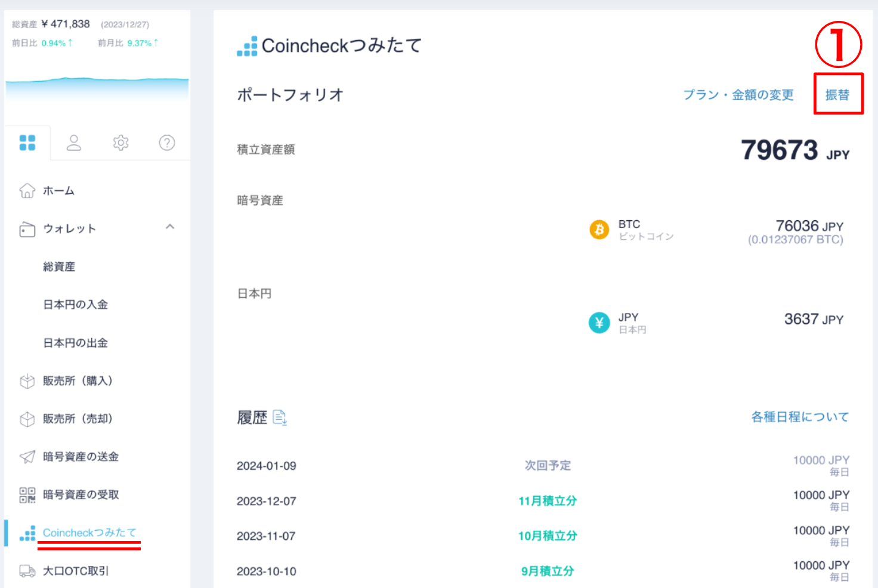Collapse the ウォレット menu chevron
Screen dimensions: 878x588
click(x=170, y=227)
